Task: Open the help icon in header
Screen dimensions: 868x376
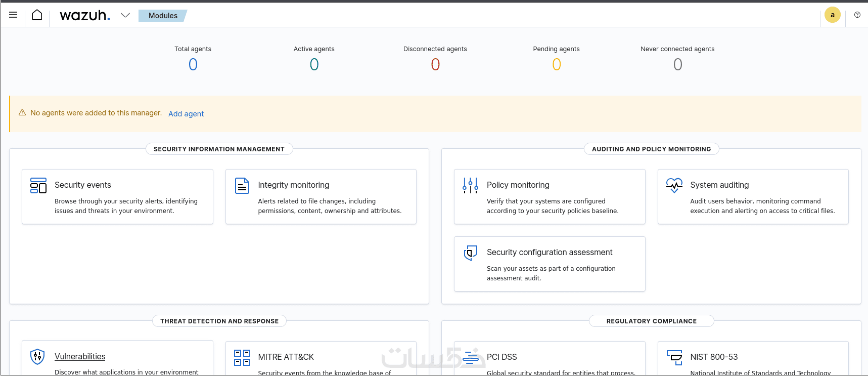Action: click(x=857, y=15)
